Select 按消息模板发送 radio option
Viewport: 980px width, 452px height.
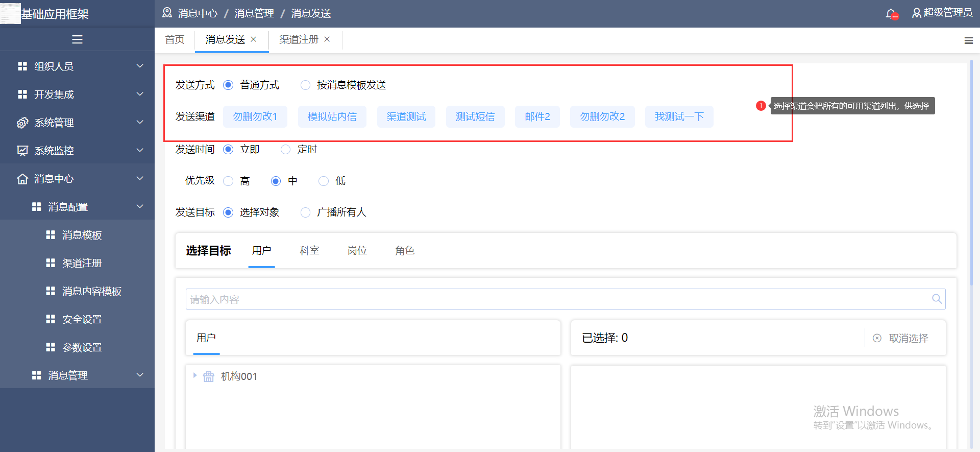point(305,85)
